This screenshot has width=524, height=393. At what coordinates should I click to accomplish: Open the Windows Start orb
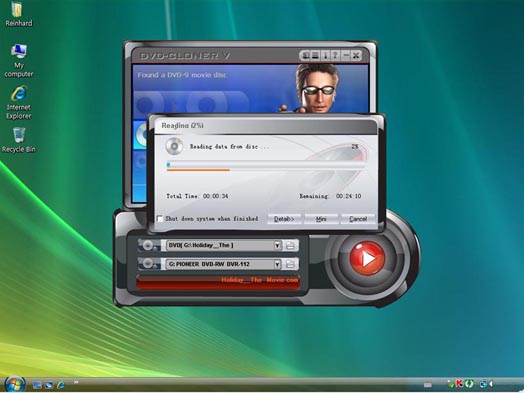[15, 384]
